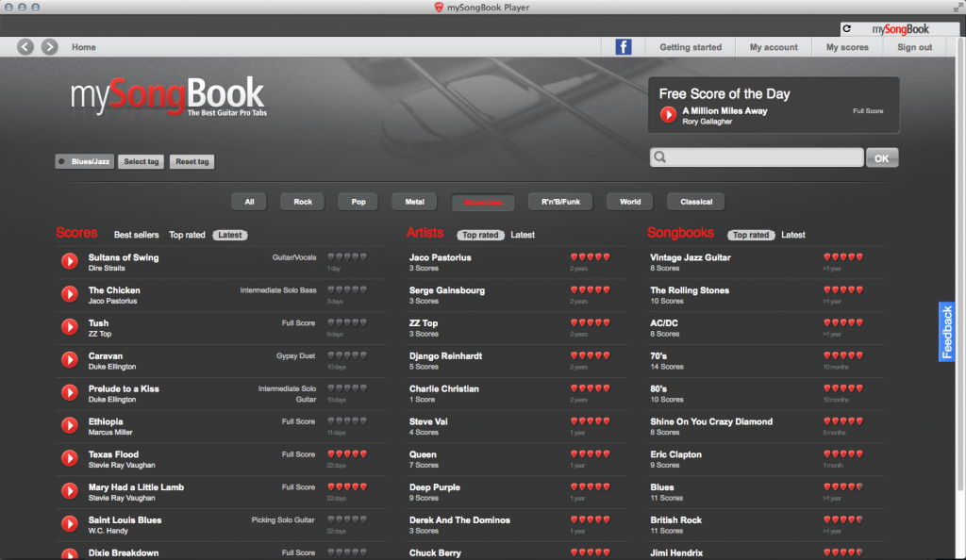Image resolution: width=966 pixels, height=560 pixels.
Task: Sort Songbooks by Latest
Action: pos(792,235)
